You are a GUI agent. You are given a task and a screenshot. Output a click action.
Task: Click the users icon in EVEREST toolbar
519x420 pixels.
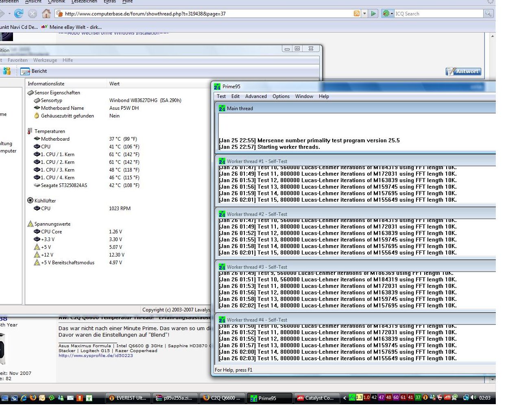coord(7,71)
